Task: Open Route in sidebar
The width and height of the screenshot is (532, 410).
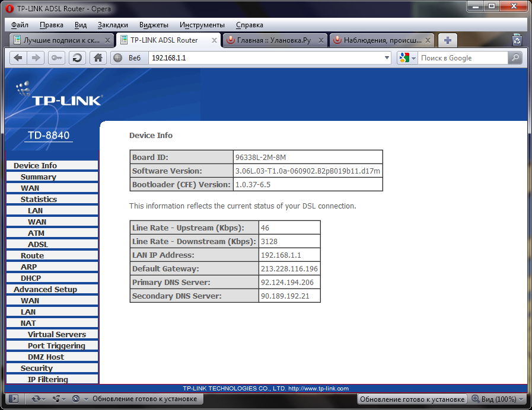Action: tap(52, 255)
